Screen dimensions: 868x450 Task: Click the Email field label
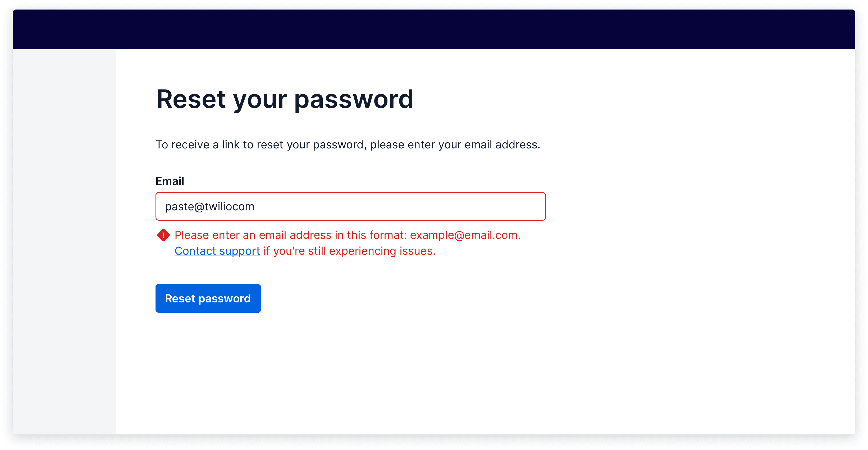click(170, 181)
